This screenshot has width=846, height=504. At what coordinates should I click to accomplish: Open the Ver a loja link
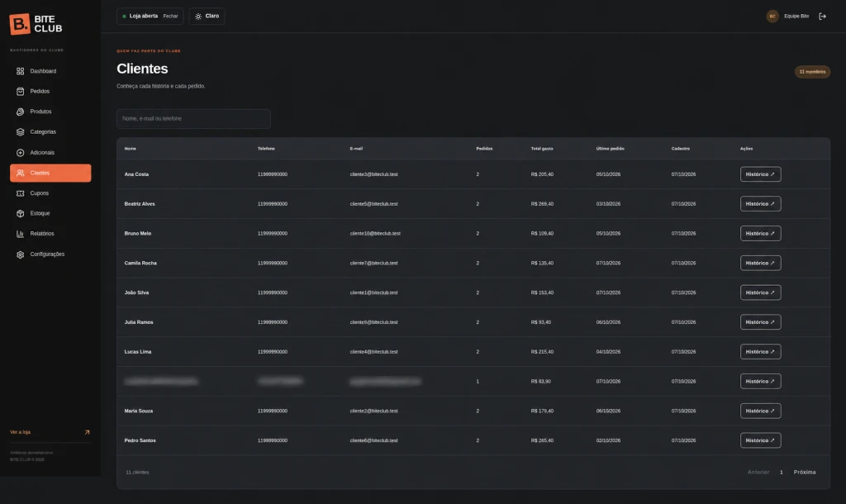click(x=50, y=432)
